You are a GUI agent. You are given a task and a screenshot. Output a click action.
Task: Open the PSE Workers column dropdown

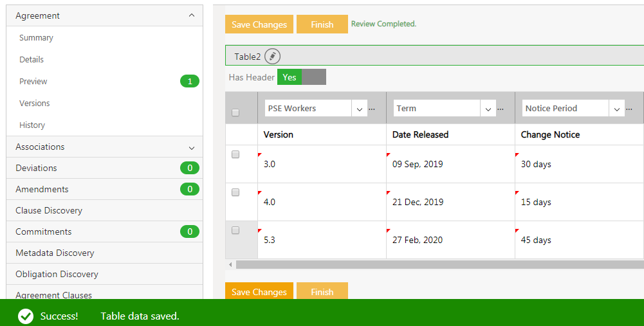360,109
